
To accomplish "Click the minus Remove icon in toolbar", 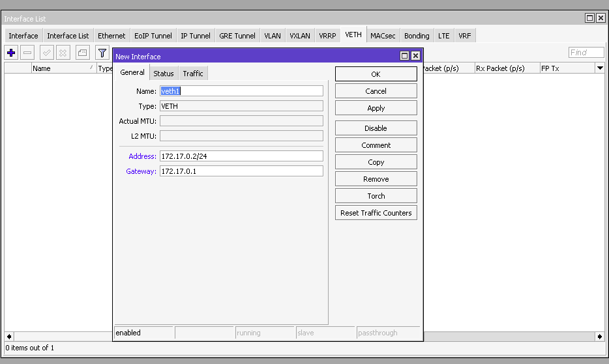I will (27, 53).
